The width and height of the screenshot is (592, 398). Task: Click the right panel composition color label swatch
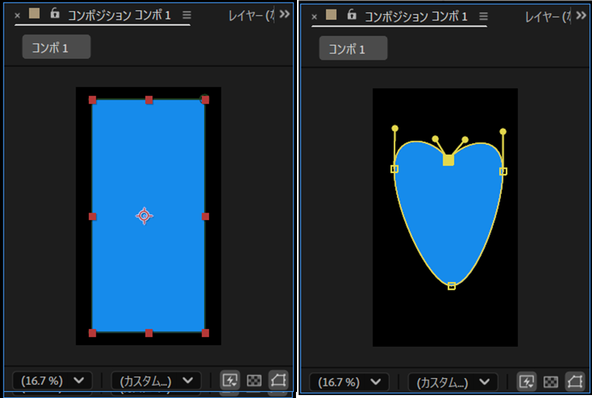tap(331, 15)
